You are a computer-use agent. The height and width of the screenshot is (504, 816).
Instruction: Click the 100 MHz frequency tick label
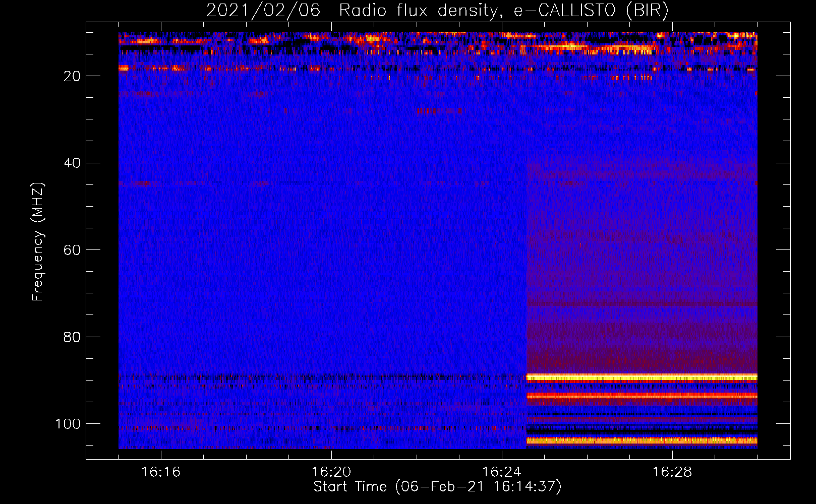pyautogui.click(x=68, y=424)
